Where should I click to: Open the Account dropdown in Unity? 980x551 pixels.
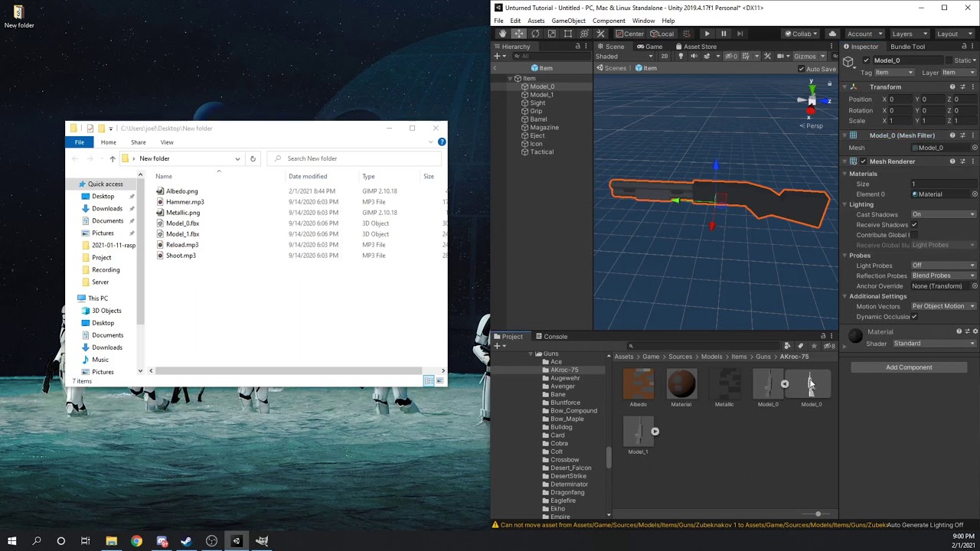(864, 34)
